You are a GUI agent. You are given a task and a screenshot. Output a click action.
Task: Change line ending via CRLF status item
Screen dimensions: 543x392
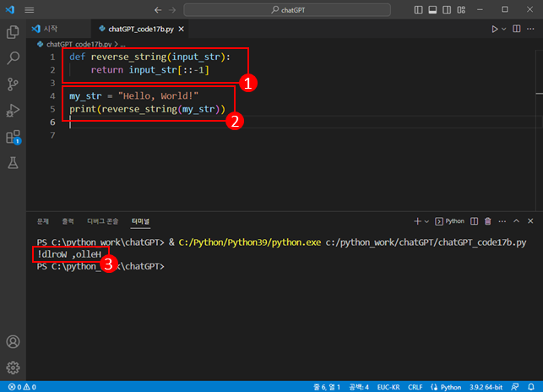click(415, 387)
